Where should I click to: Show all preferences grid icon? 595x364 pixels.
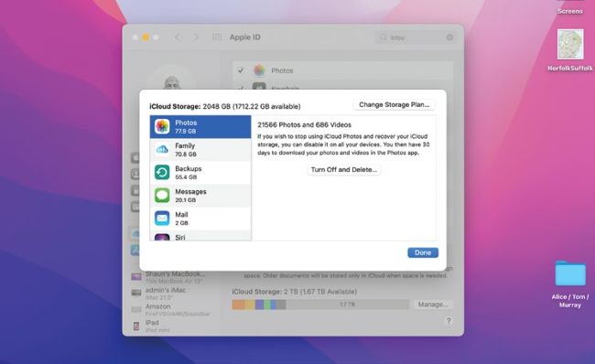(x=217, y=37)
